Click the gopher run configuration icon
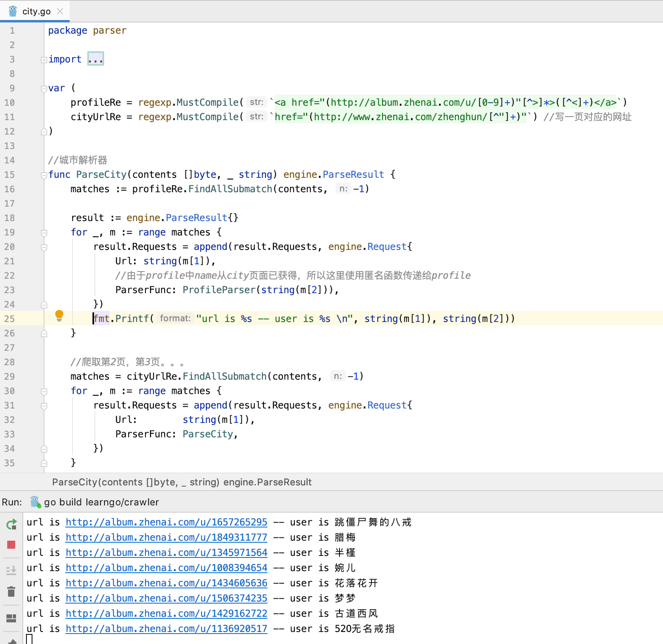This screenshot has height=644, width=663. [x=35, y=502]
